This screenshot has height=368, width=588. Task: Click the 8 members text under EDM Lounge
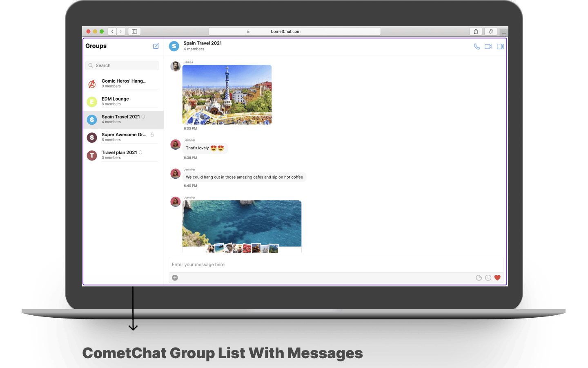coord(111,104)
